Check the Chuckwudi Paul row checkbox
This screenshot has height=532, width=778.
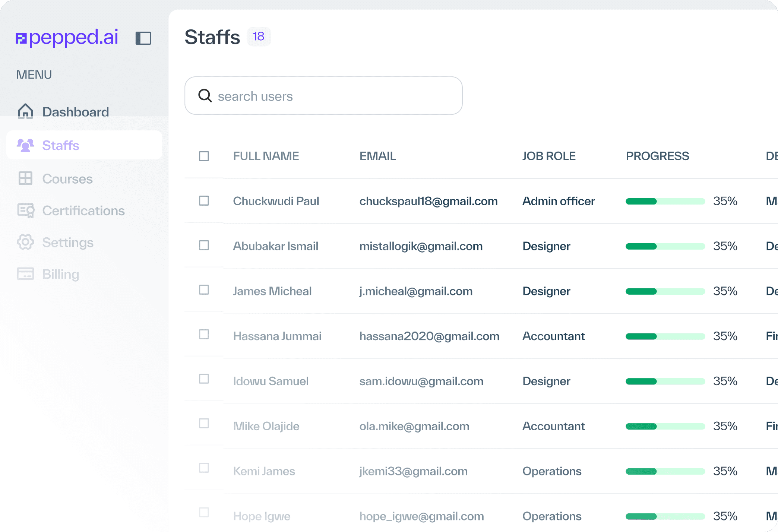click(204, 201)
